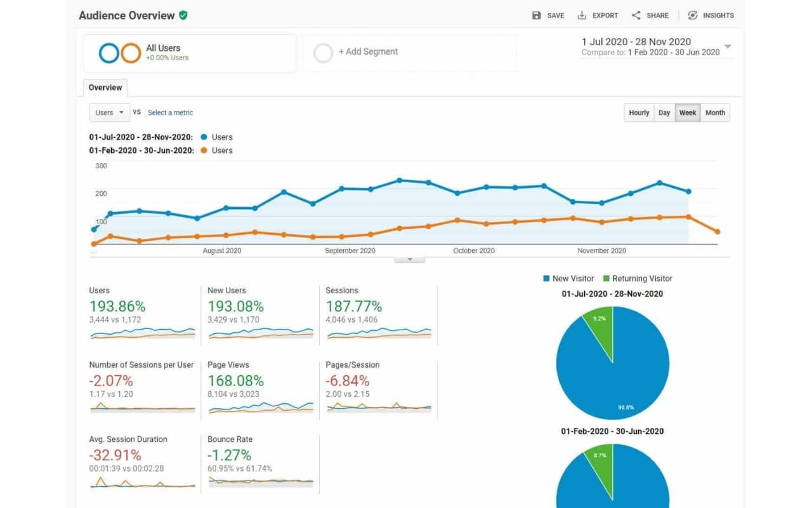
Task: Click the Save floppy disk icon
Action: 537,15
